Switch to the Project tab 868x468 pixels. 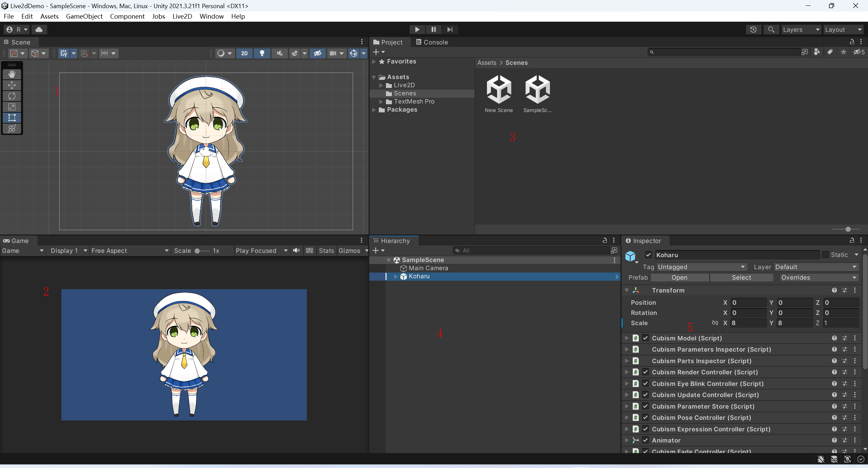[x=388, y=42]
